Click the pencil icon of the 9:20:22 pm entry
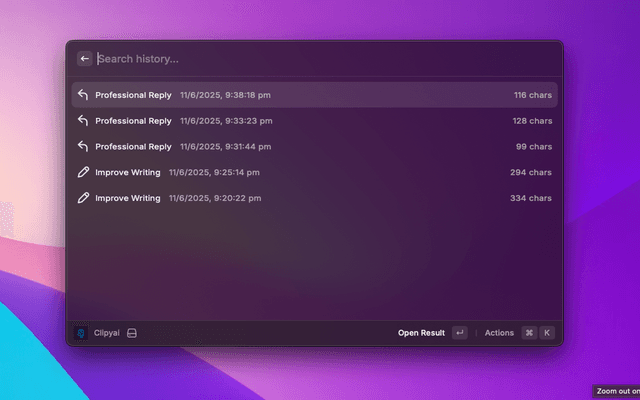Image resolution: width=640 pixels, height=400 pixels. coord(84,198)
